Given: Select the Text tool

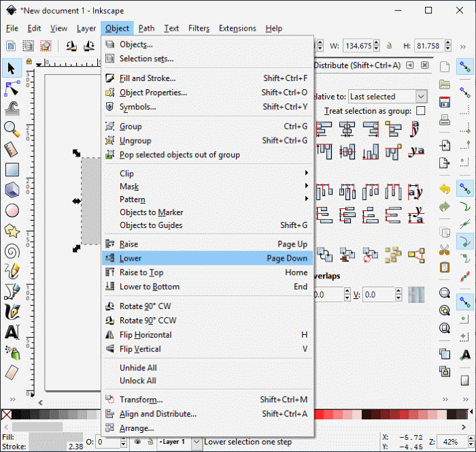Looking at the screenshot, I should click(12, 332).
